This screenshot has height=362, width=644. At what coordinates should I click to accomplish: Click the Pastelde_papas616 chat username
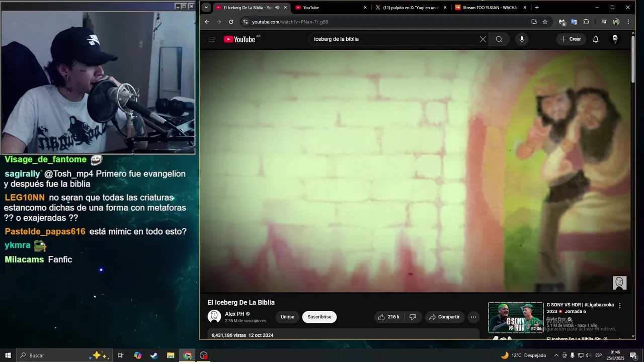pyautogui.click(x=45, y=232)
